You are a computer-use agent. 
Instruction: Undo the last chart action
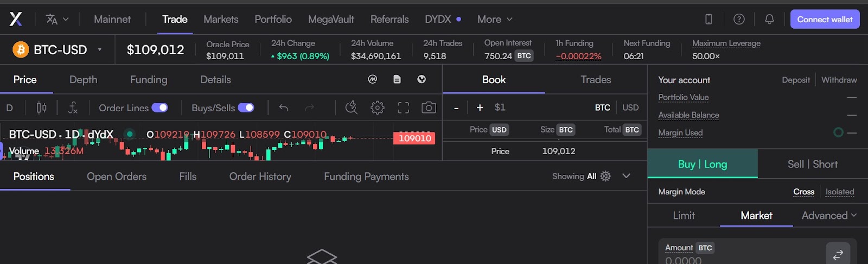tap(283, 108)
